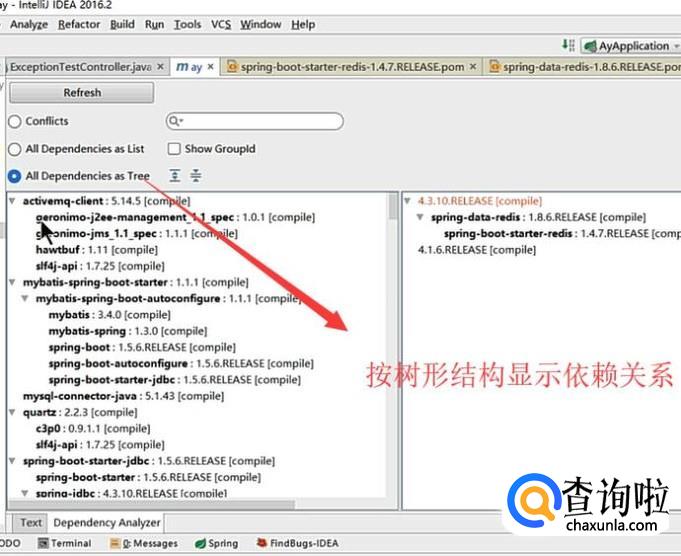Click the collapse all tree icon
The image size is (681, 556).
[x=196, y=175]
